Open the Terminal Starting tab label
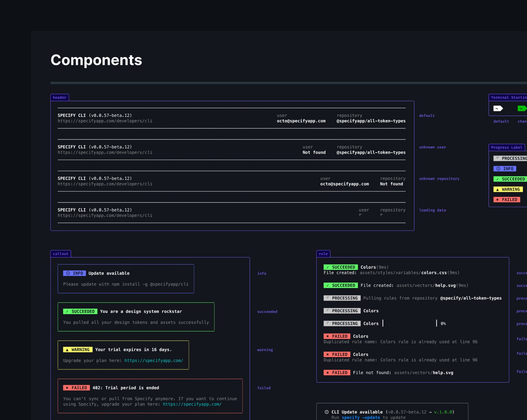Screen dimensions: 527x420 coord(508,97)
